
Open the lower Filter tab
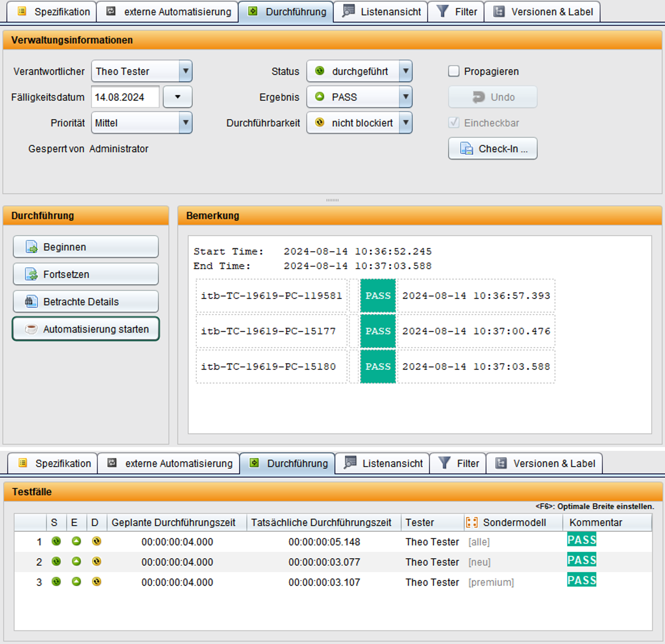(x=458, y=463)
